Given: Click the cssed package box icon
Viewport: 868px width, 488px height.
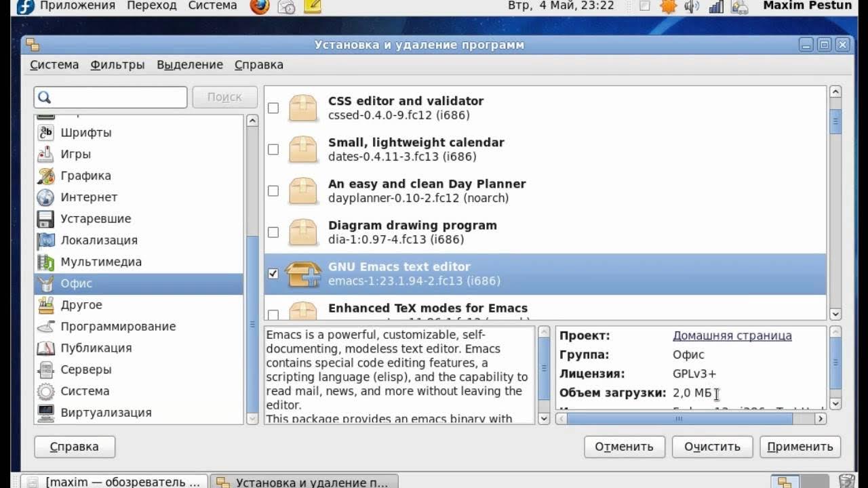Looking at the screenshot, I should (302, 108).
